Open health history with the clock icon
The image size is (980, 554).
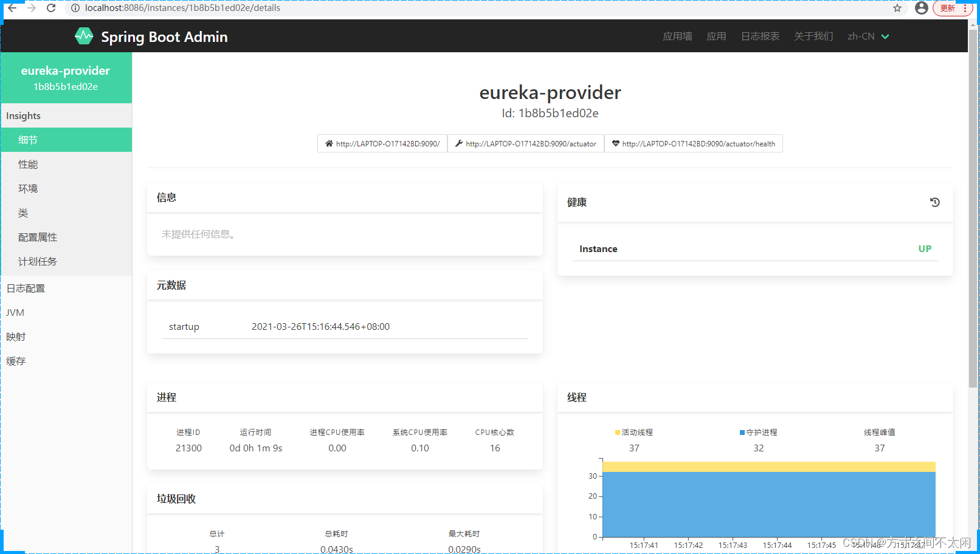coord(935,202)
